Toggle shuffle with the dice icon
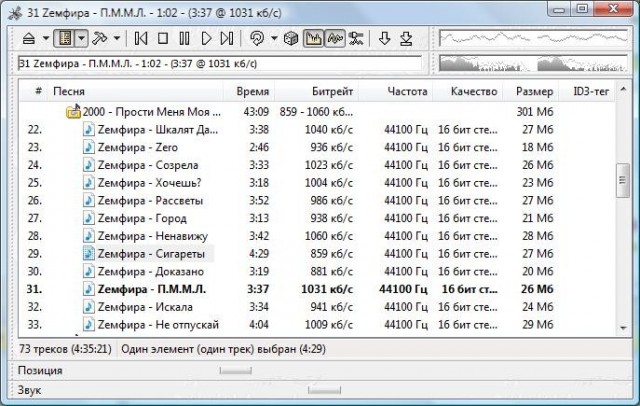This screenshot has height=406, width=640. pyautogui.click(x=291, y=39)
